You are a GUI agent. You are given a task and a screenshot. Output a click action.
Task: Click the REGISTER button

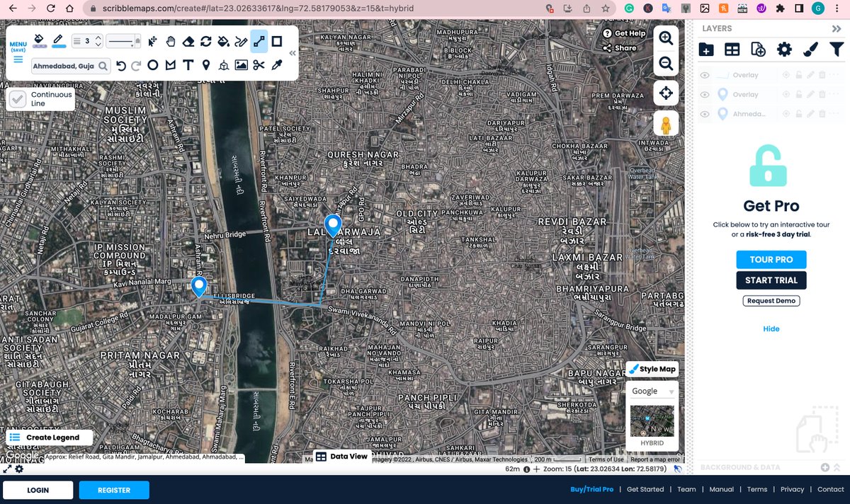(114, 490)
